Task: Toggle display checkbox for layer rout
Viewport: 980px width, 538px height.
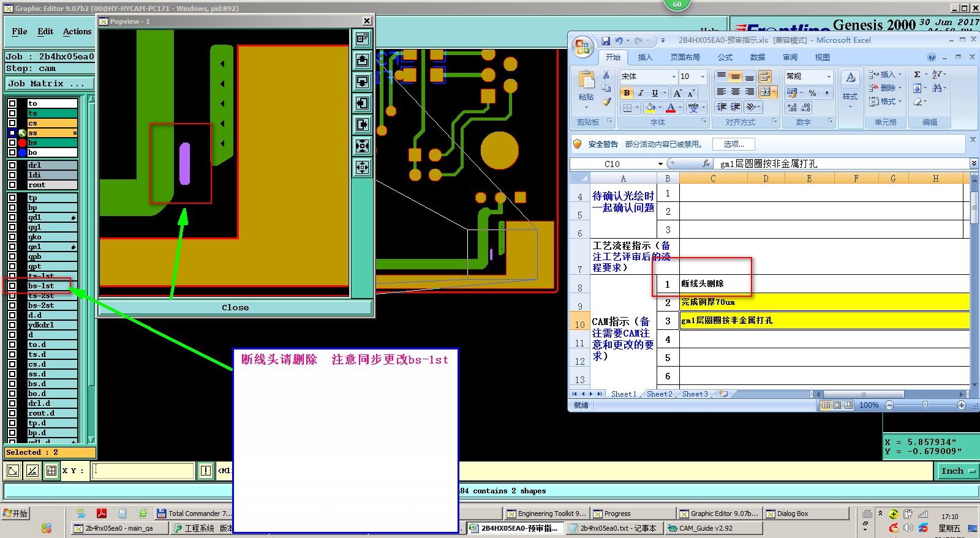Action: (x=12, y=185)
